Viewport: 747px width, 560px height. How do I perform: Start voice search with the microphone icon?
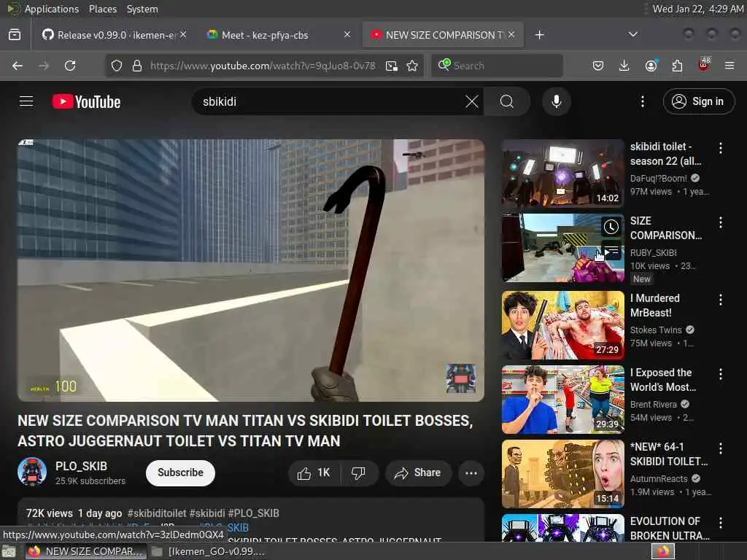tap(557, 101)
